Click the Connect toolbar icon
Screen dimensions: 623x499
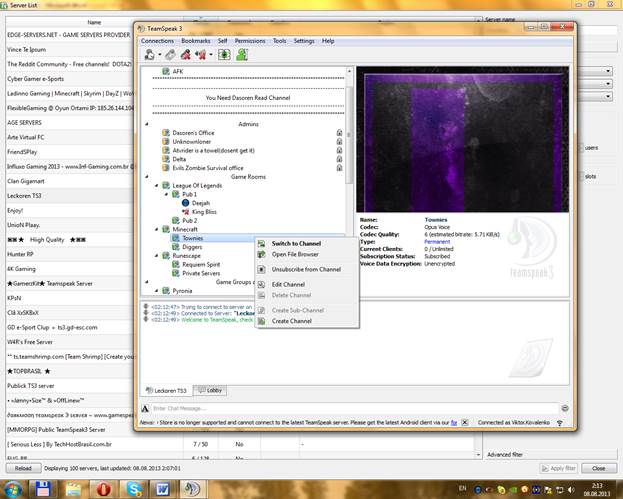149,54
